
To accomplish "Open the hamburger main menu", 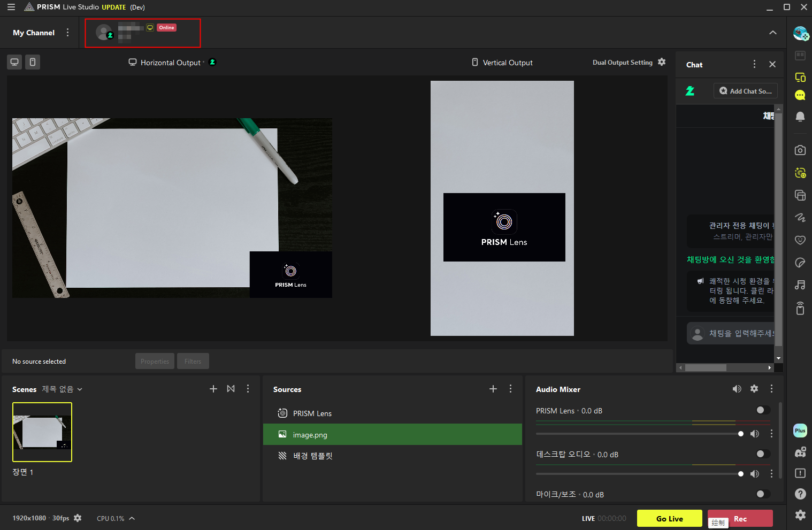I will coord(11,7).
